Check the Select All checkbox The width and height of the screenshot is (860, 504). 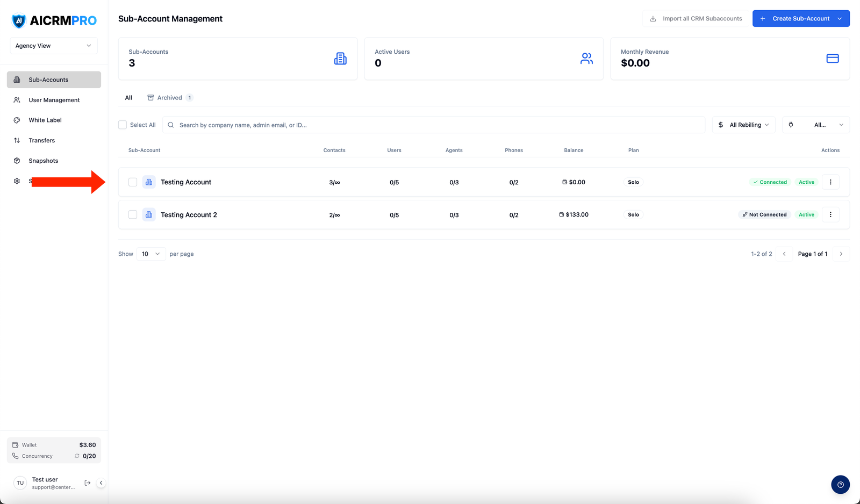(123, 125)
